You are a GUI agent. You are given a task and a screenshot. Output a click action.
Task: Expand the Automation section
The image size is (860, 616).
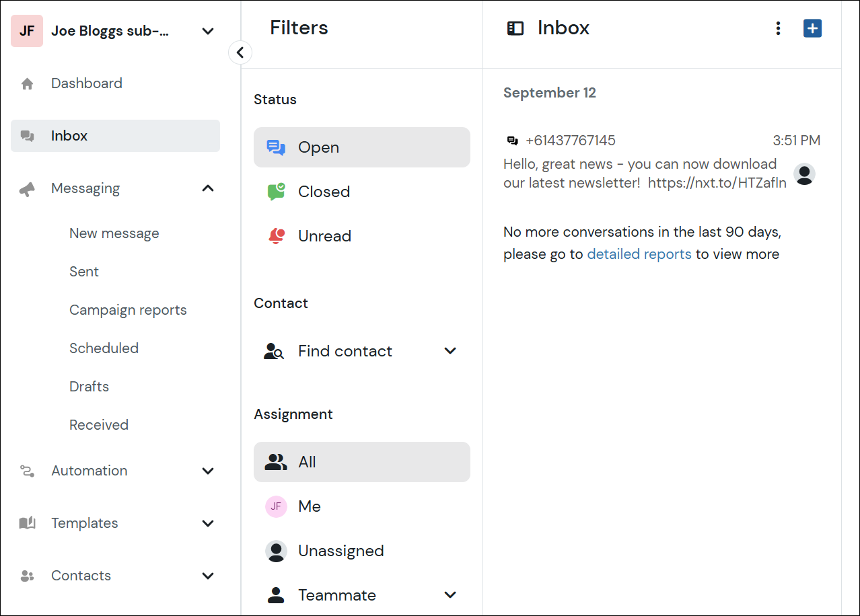[x=208, y=471]
